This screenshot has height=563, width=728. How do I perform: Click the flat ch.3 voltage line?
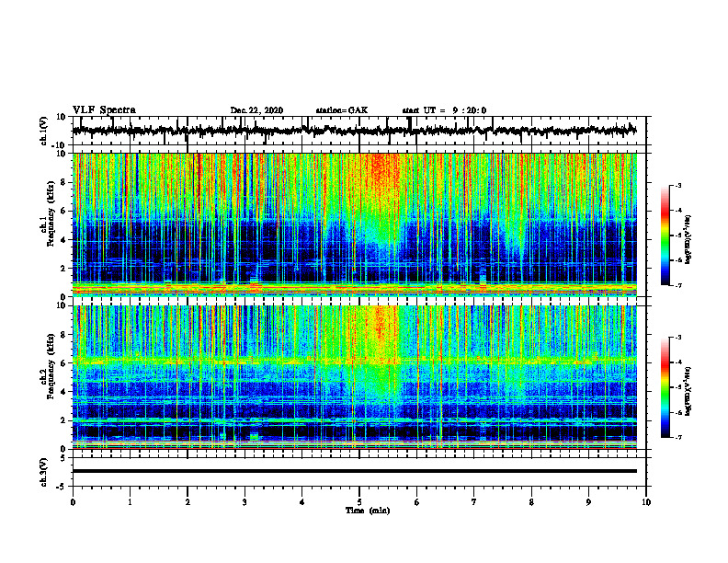pos(354,471)
